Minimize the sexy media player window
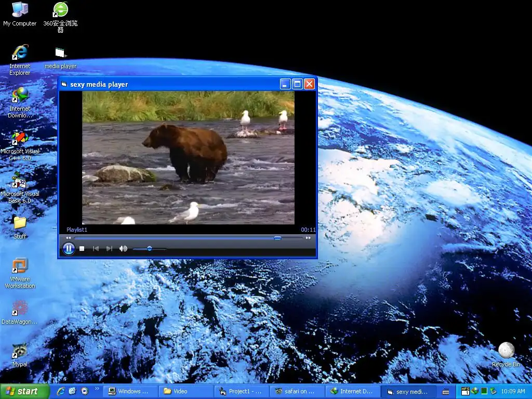Screen dimensions: 532x399 coord(285,84)
